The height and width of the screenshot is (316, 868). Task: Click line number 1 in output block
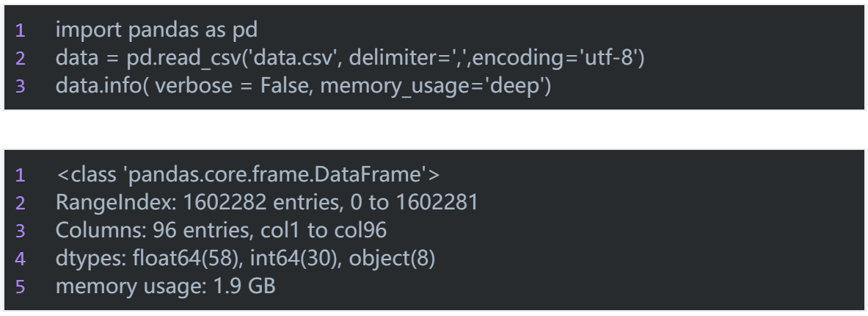pyautogui.click(x=21, y=175)
